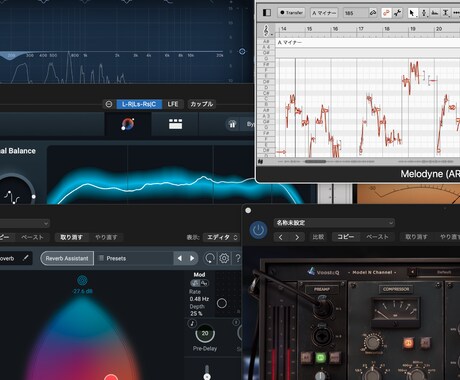Toggle the Pre-Delay tempo sync note icon
Image resolution: width=460 pixels, height=380 pixels.
pyautogui.click(x=192, y=323)
